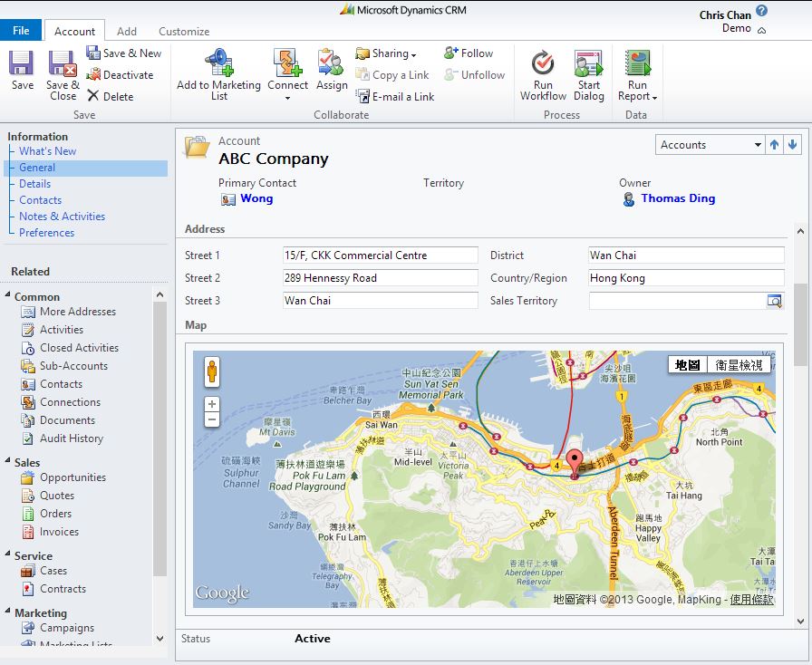Viewport: 812px width, 665px height.
Task: Click the District field
Action: [x=686, y=255]
